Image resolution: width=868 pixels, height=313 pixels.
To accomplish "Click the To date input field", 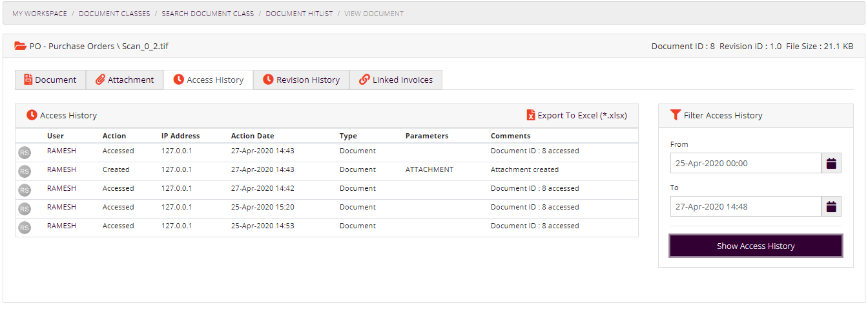I will tap(746, 206).
